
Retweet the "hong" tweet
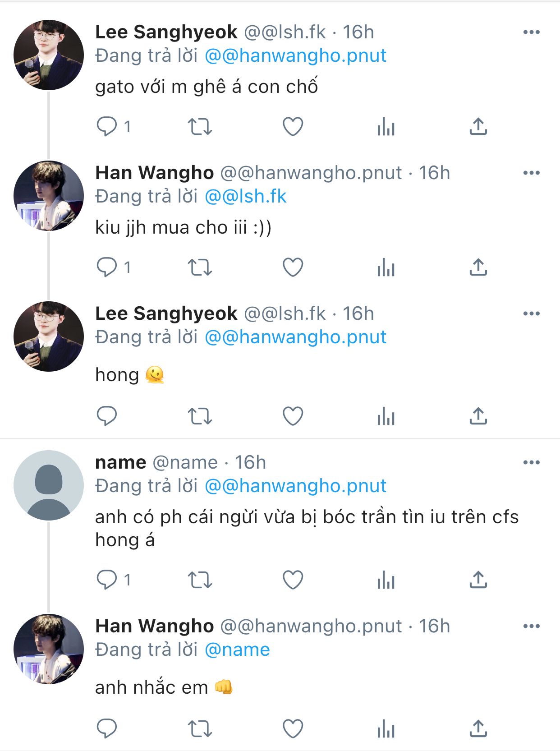coord(200,416)
